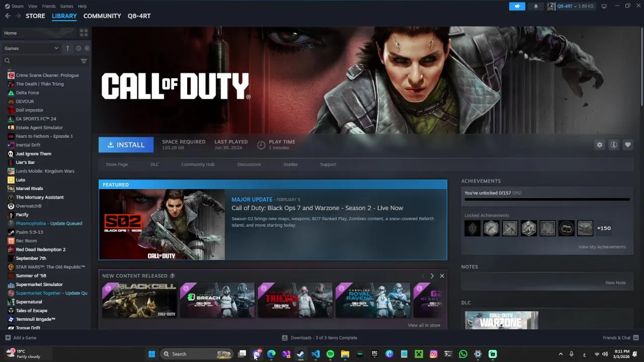Open WhatsApp from the Windows taskbar
644x362 pixels.
(463, 354)
